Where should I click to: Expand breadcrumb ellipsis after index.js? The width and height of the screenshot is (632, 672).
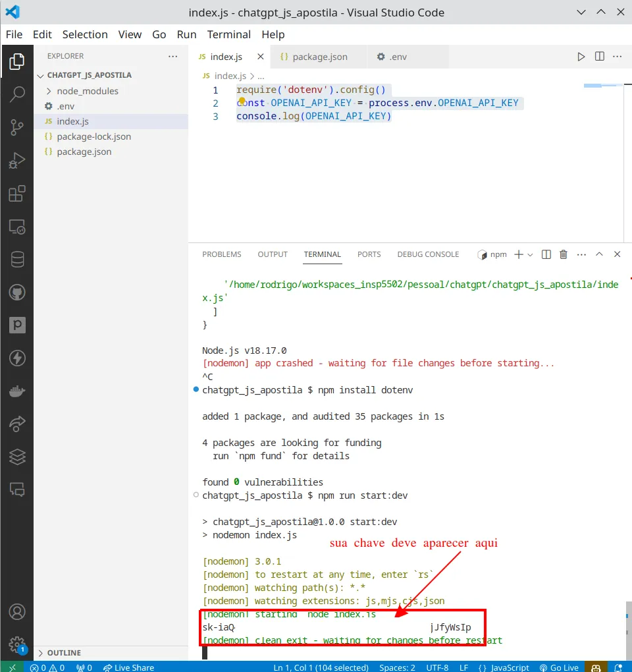coord(261,76)
